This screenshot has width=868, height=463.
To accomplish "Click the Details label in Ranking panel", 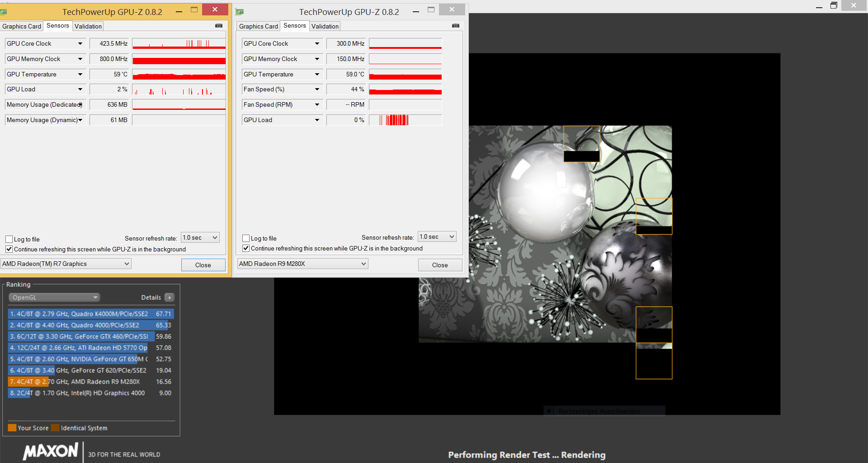I will [x=151, y=298].
